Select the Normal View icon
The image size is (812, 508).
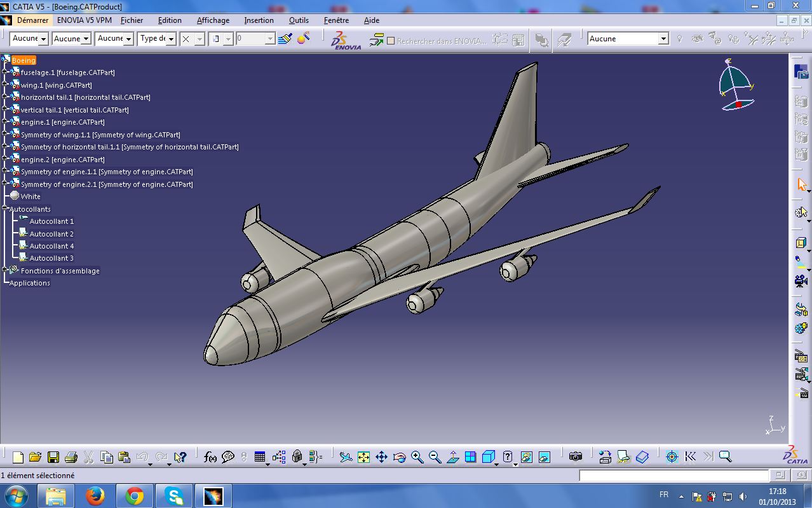[x=452, y=457]
